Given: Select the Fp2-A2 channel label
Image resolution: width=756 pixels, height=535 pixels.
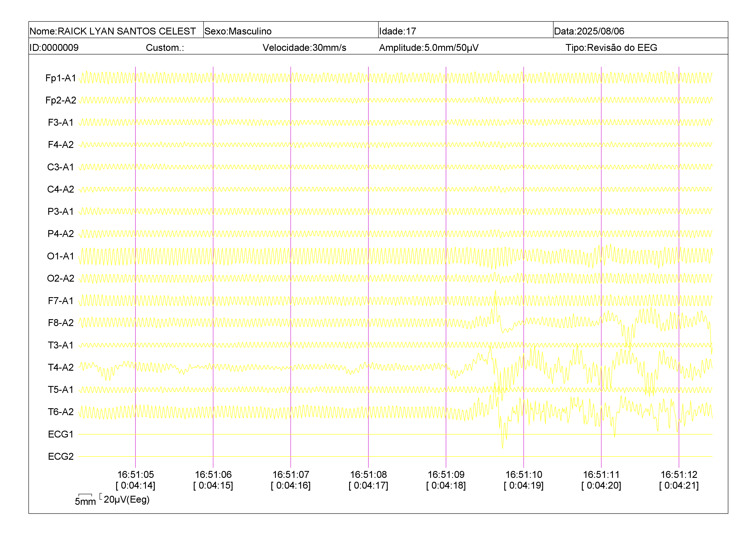Looking at the screenshot, I should (x=61, y=100).
